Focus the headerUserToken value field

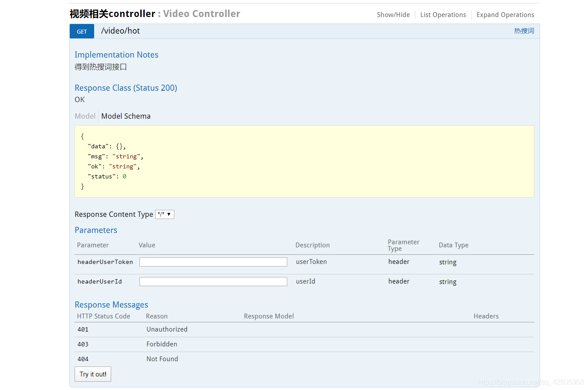click(213, 262)
